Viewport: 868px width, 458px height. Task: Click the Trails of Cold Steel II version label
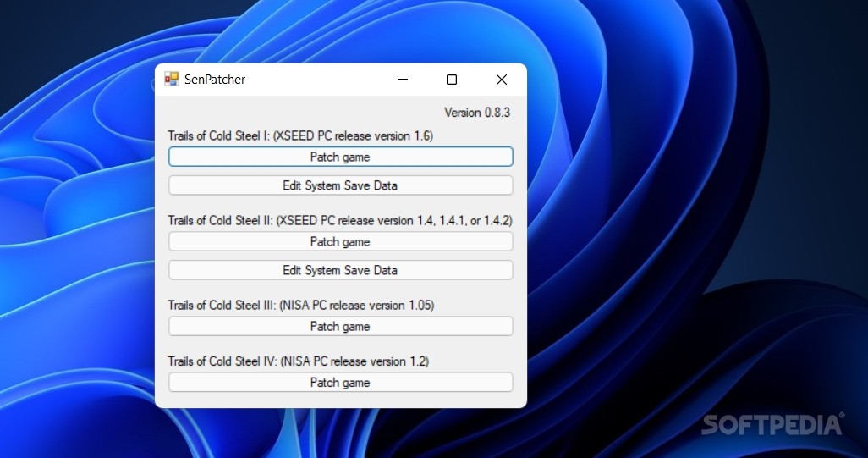pyautogui.click(x=340, y=220)
